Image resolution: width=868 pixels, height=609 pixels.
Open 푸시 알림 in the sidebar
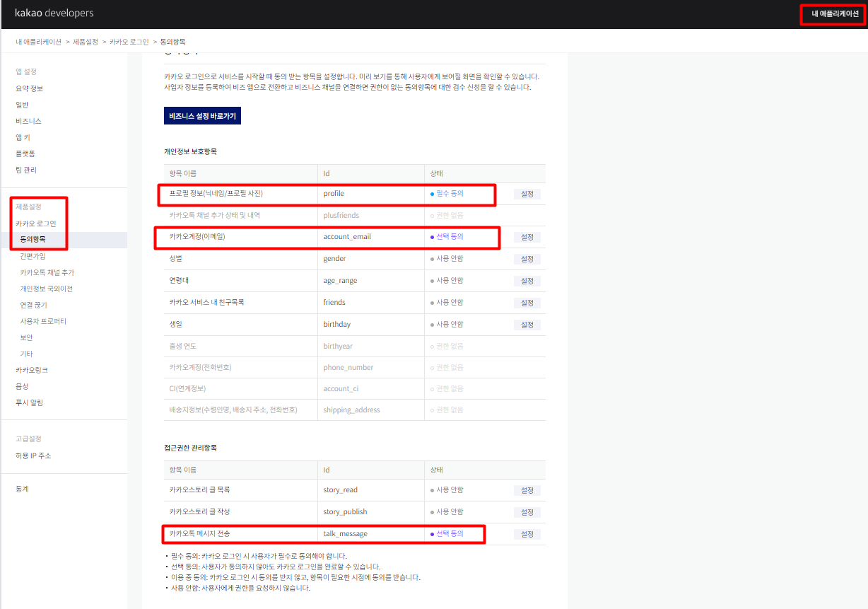point(29,402)
